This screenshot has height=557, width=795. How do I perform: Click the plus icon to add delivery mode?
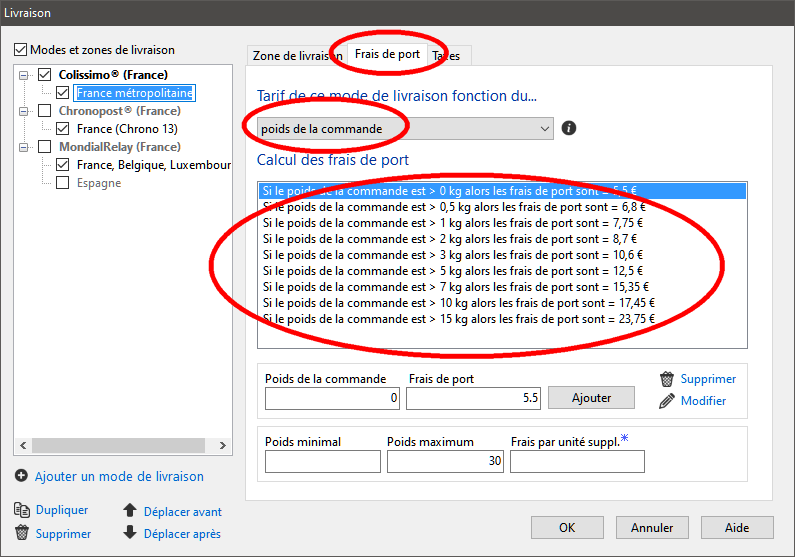click(21, 476)
